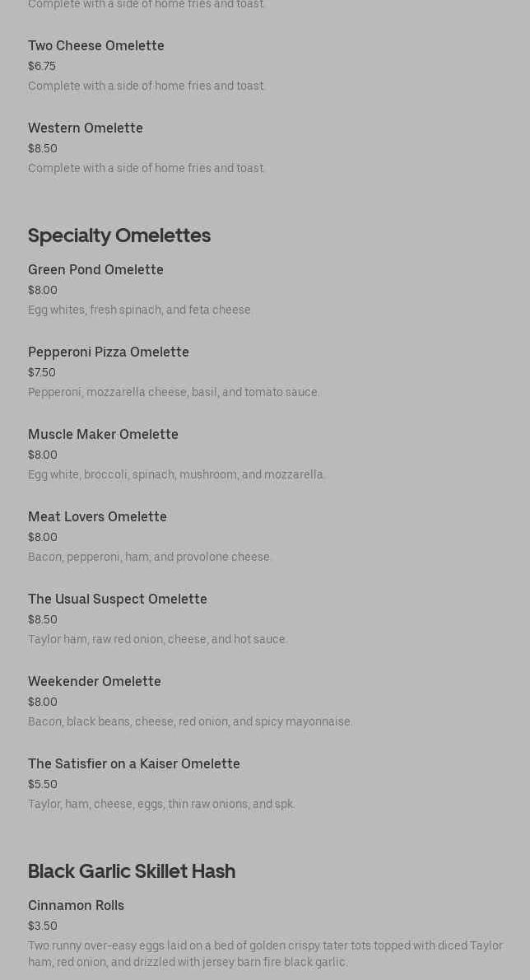530x980 pixels.
Task: Select the Muscle Maker Omelette
Action: (103, 435)
